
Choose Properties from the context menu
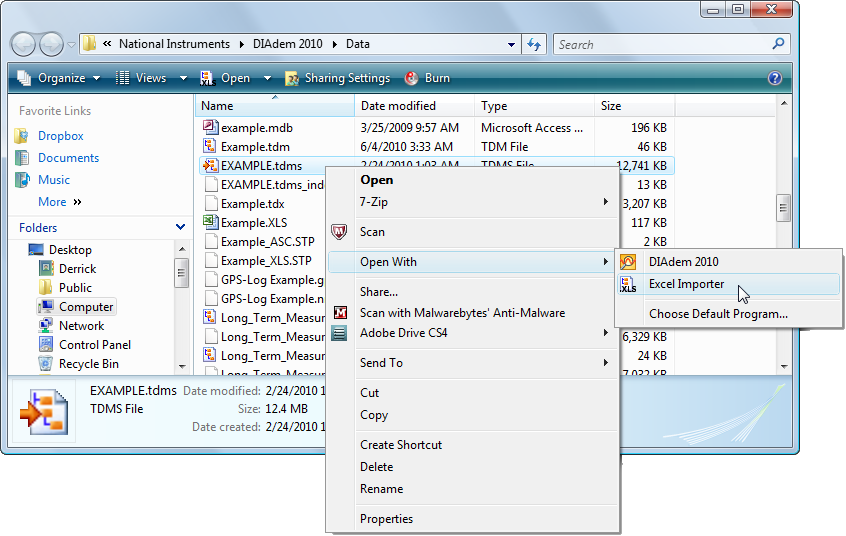[x=386, y=519]
